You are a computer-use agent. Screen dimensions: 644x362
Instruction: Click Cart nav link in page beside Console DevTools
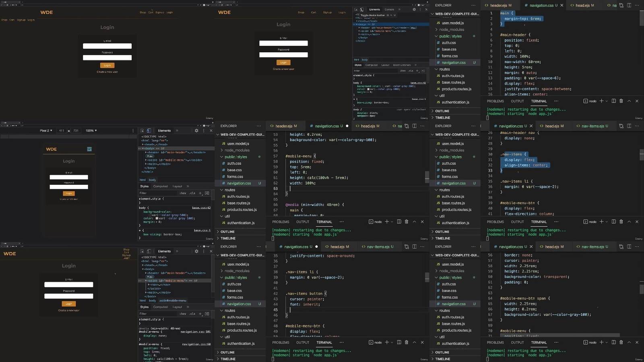click(x=314, y=12)
